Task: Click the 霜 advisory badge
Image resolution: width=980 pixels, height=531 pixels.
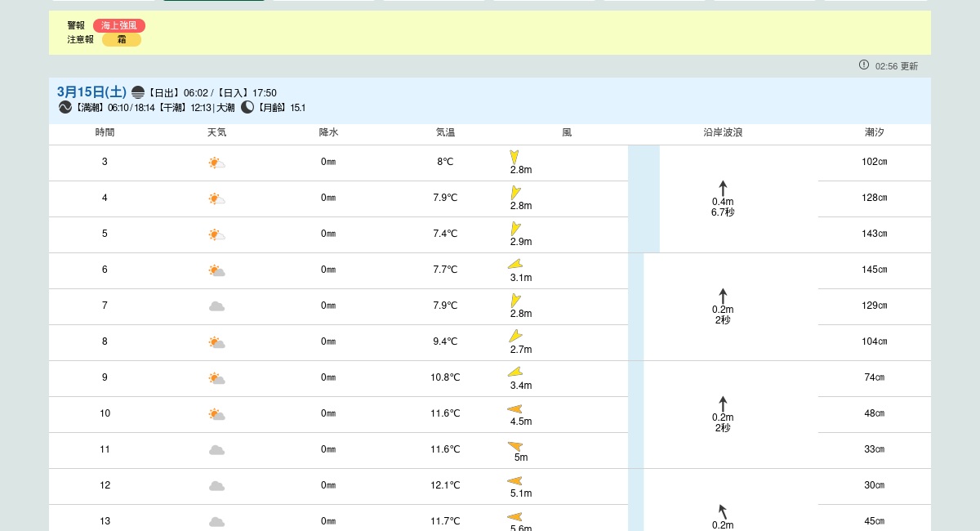Action: click(x=122, y=39)
